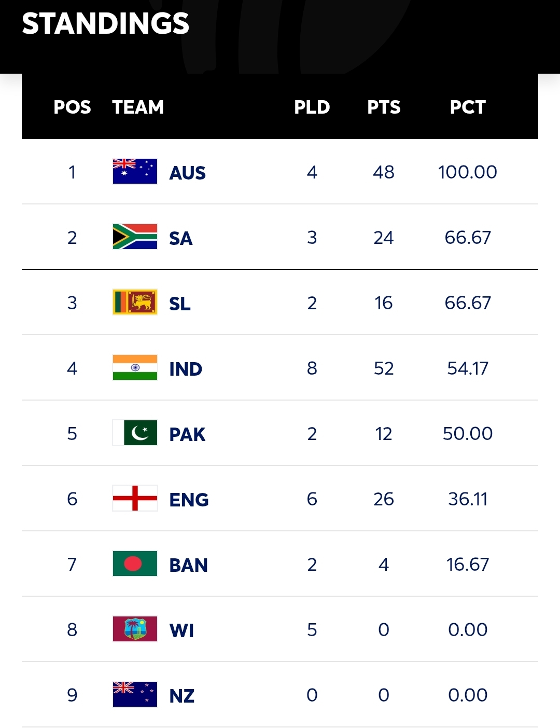Open the AUS team name link
The width and height of the screenshot is (560, 728).
point(187,173)
